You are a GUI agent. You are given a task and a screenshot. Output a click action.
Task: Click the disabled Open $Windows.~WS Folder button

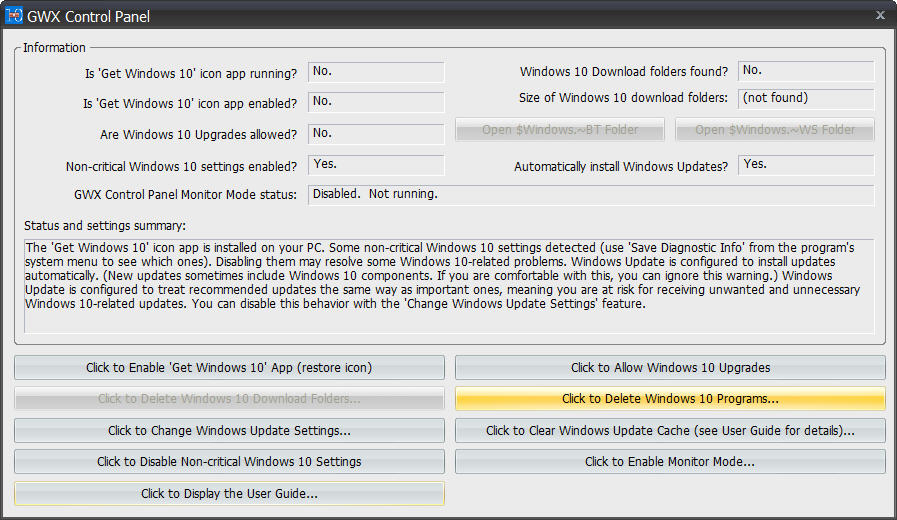(x=775, y=130)
